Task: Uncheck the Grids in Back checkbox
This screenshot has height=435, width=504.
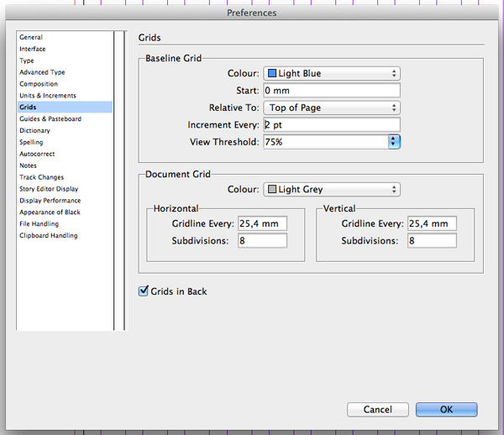Action: (143, 291)
